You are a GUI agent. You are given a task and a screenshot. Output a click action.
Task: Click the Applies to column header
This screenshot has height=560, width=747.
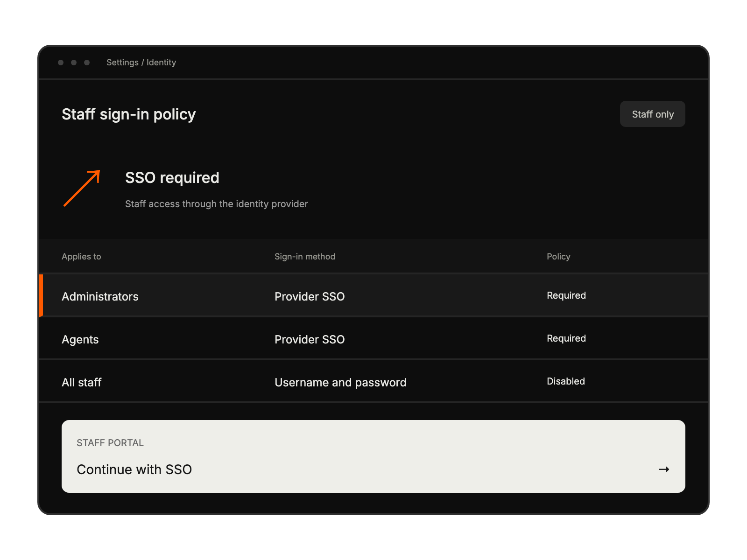click(81, 257)
